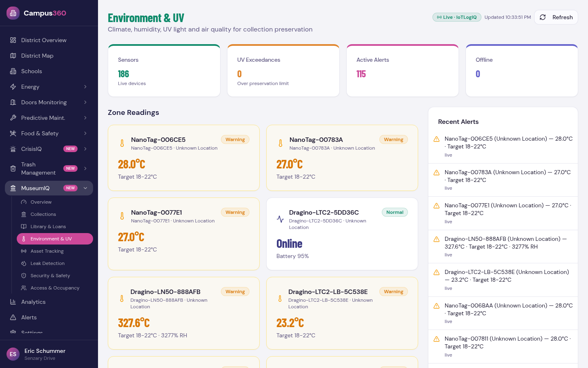588x368 pixels.
Task: Click the Alerts triangle icon in sidebar
Action: [x=13, y=317]
